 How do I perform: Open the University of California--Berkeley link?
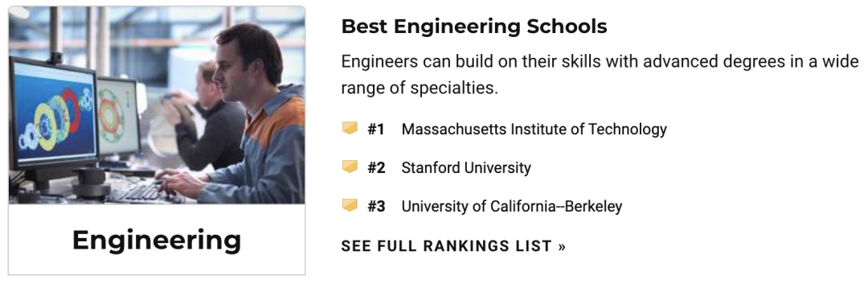[511, 206]
